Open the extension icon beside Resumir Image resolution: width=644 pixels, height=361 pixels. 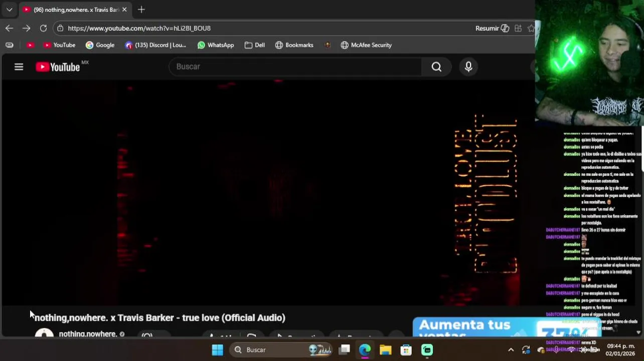[x=518, y=28]
